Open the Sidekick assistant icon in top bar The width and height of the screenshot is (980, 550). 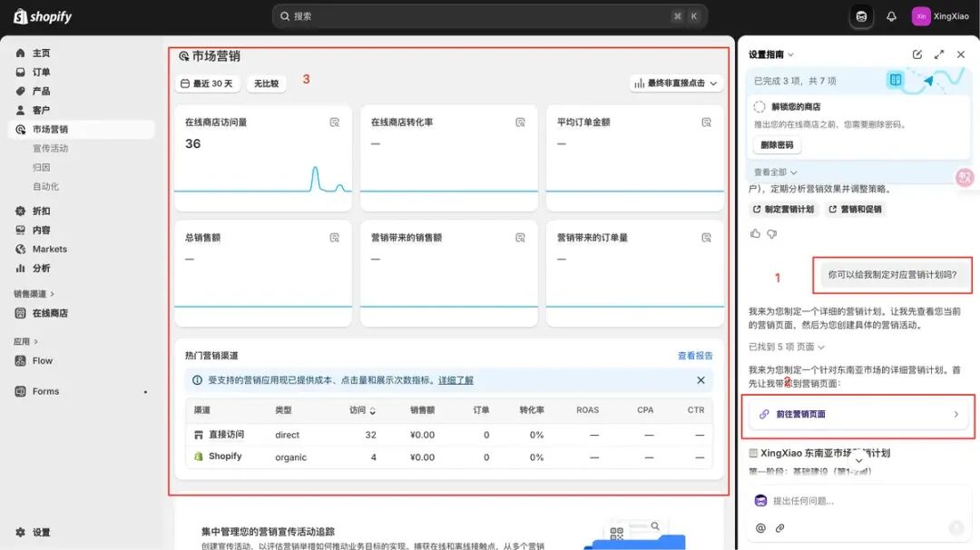[x=861, y=16]
